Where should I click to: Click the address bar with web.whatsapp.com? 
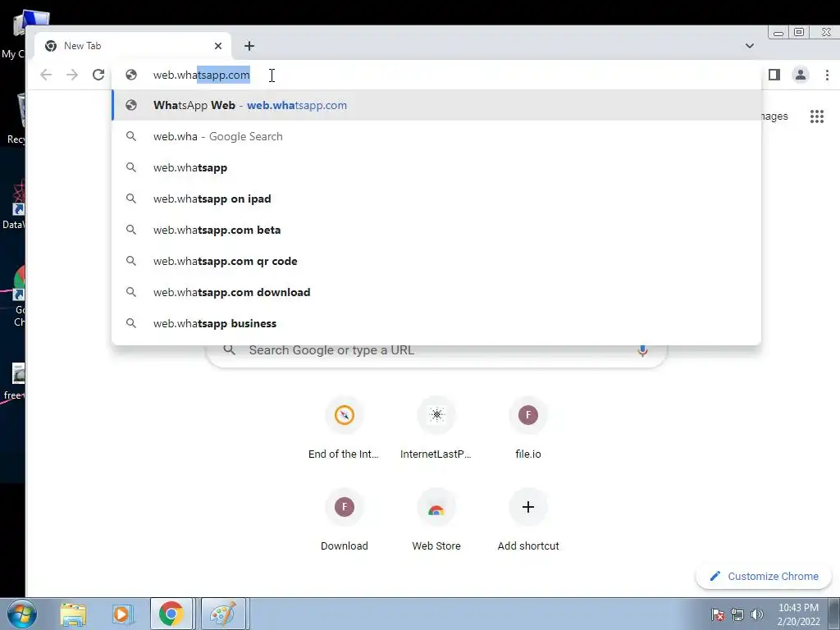click(436, 75)
